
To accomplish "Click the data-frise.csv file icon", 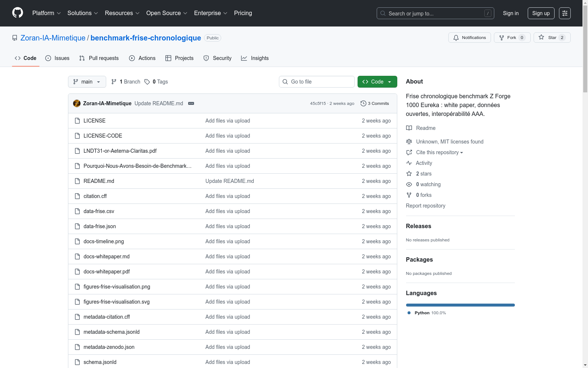I will (x=77, y=211).
